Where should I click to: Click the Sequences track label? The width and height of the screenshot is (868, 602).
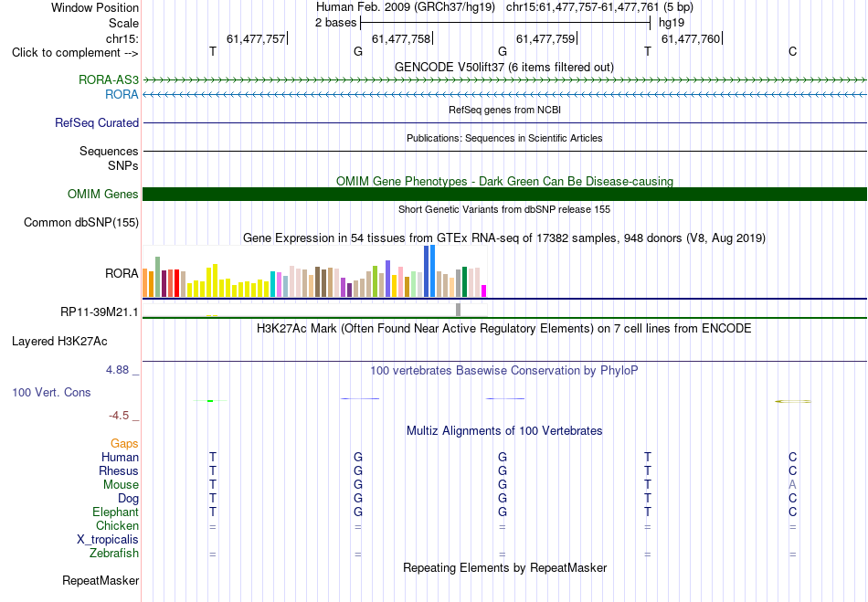109,151
